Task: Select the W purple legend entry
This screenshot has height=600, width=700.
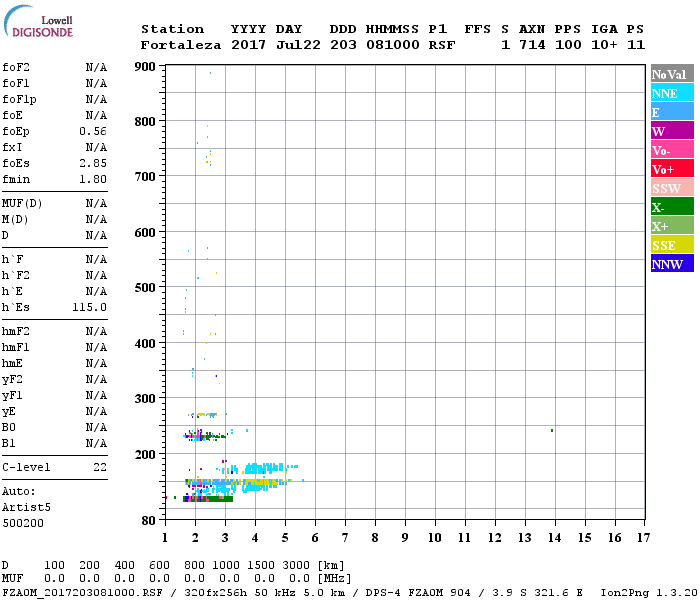Action: [x=672, y=131]
